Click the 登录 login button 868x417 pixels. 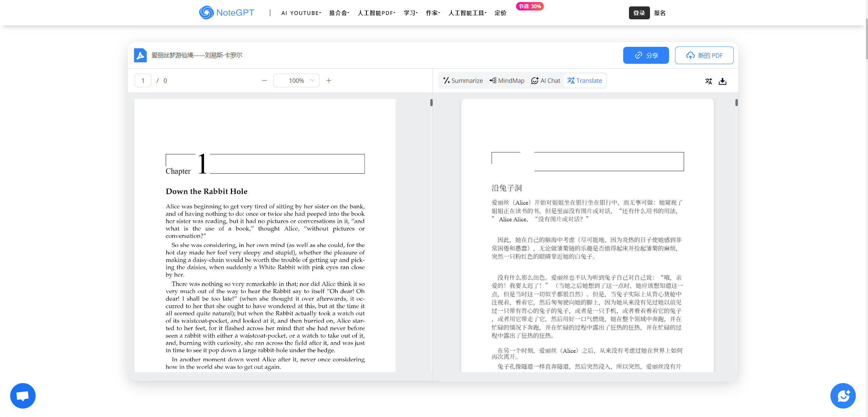coord(639,13)
